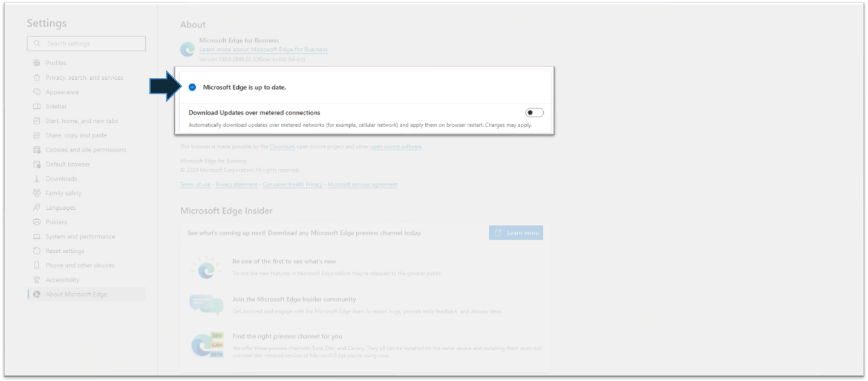This screenshot has height=381, width=868.
Task: Open Learn more about Edge for Business link
Action: click(x=263, y=50)
